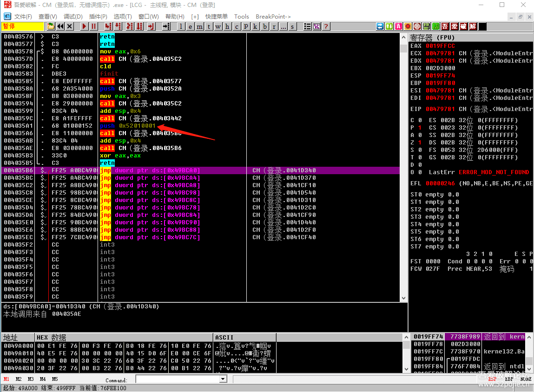Pause execution with the red pause icon

pos(94,26)
